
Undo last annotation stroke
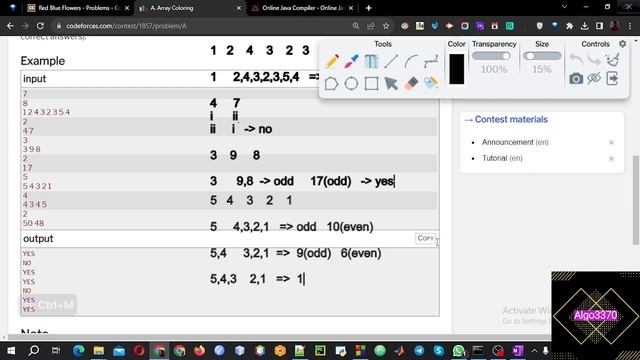pos(576,60)
